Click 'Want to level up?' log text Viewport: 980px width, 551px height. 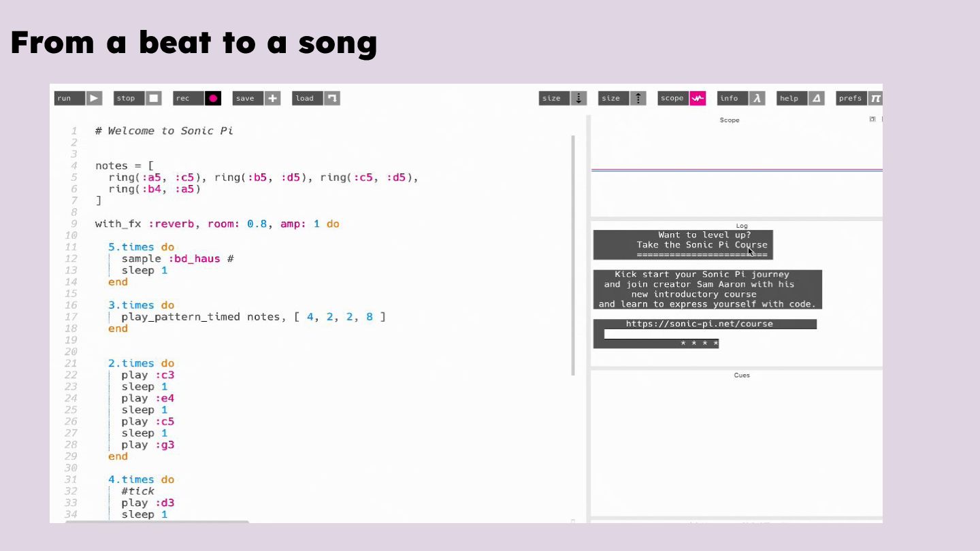[x=704, y=235]
